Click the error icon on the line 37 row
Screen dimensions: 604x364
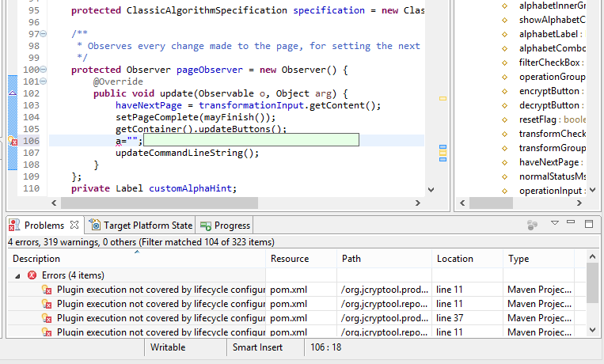47,318
